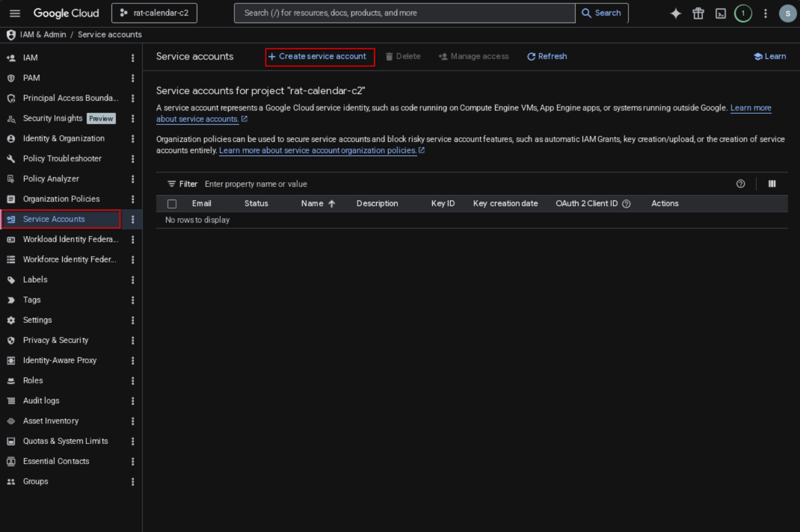Open three-dot menu next to Groups
The height and width of the screenshot is (532, 800).
click(133, 482)
